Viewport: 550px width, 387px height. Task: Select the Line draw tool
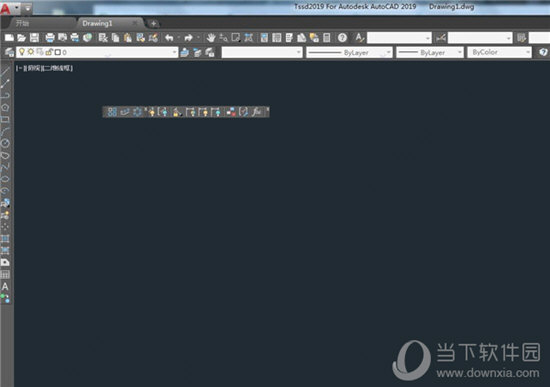coord(5,71)
